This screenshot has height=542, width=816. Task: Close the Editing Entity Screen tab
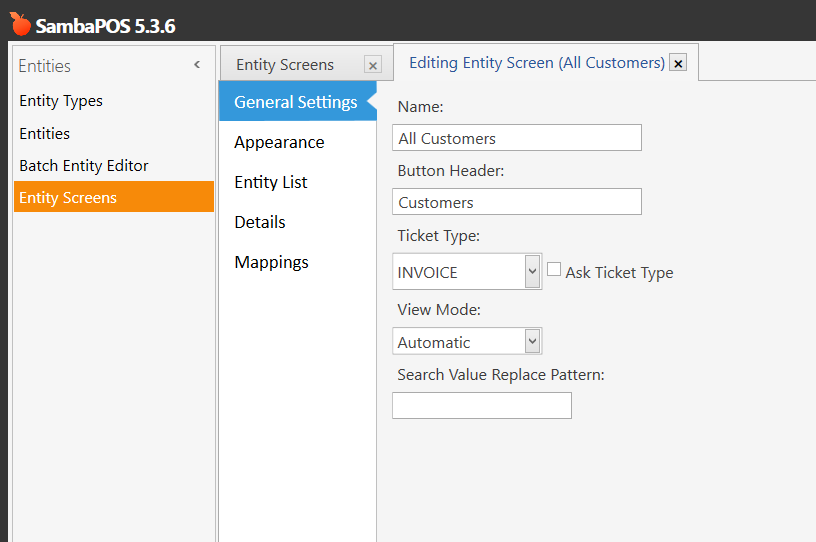click(678, 63)
